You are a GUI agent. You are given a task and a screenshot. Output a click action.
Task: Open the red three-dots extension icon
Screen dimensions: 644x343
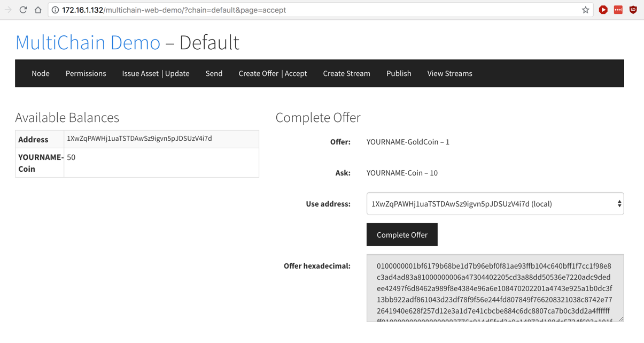pos(618,10)
